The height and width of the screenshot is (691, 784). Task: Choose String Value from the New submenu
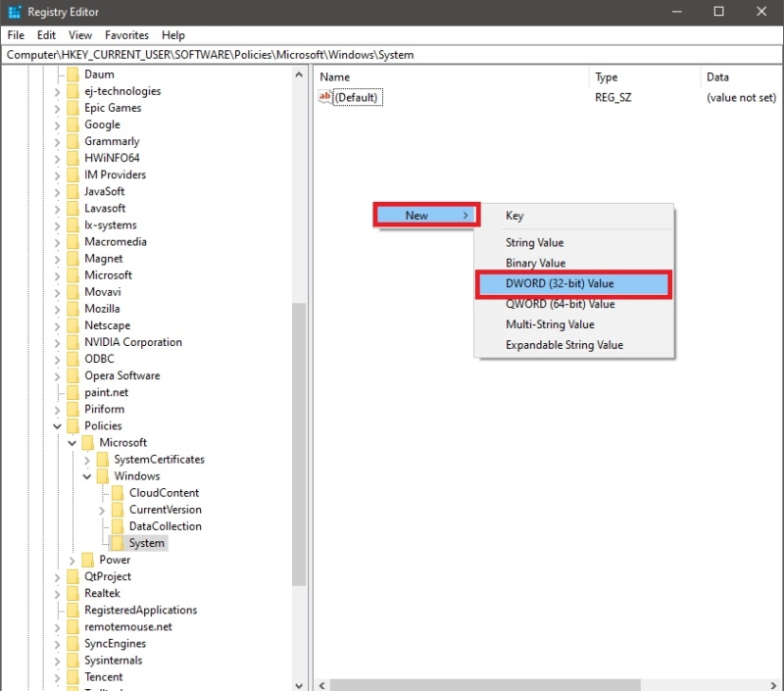[536, 242]
